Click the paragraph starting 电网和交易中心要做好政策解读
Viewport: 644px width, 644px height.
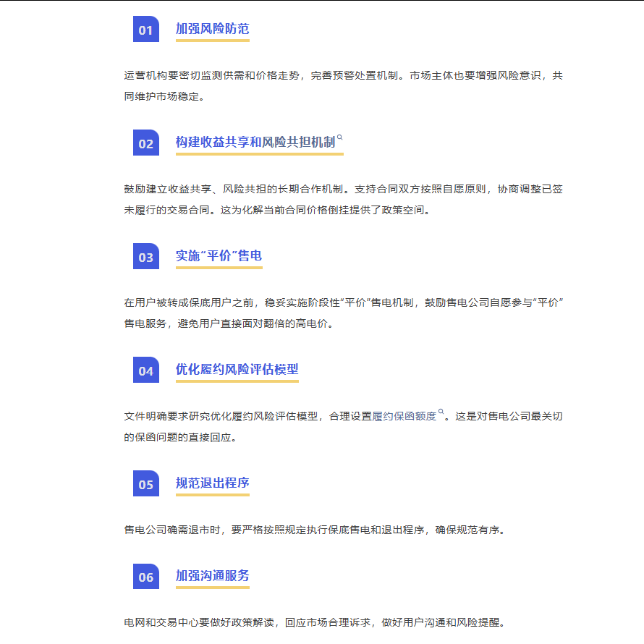click(x=315, y=622)
